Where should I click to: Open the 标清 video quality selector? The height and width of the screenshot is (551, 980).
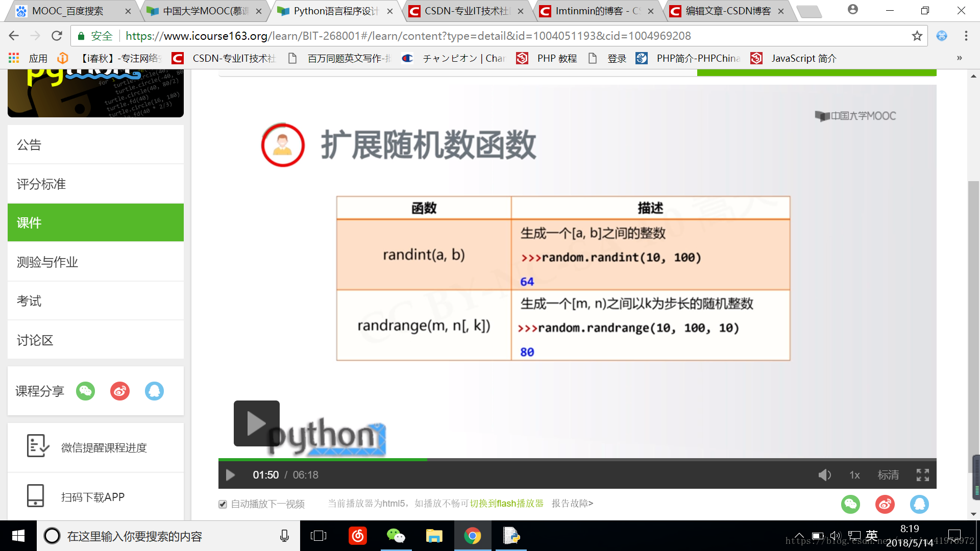pyautogui.click(x=888, y=475)
